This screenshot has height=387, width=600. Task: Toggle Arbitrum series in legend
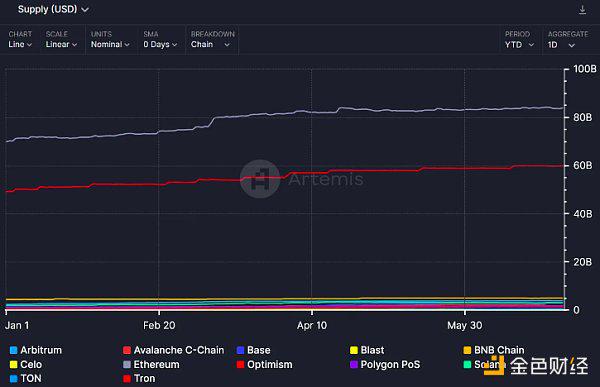click(x=36, y=350)
